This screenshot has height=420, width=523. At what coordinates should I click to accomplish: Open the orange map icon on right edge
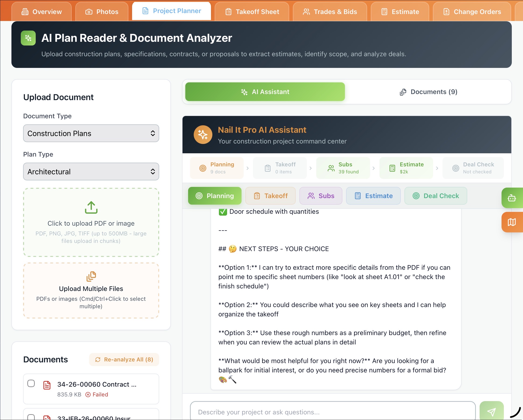tap(512, 222)
